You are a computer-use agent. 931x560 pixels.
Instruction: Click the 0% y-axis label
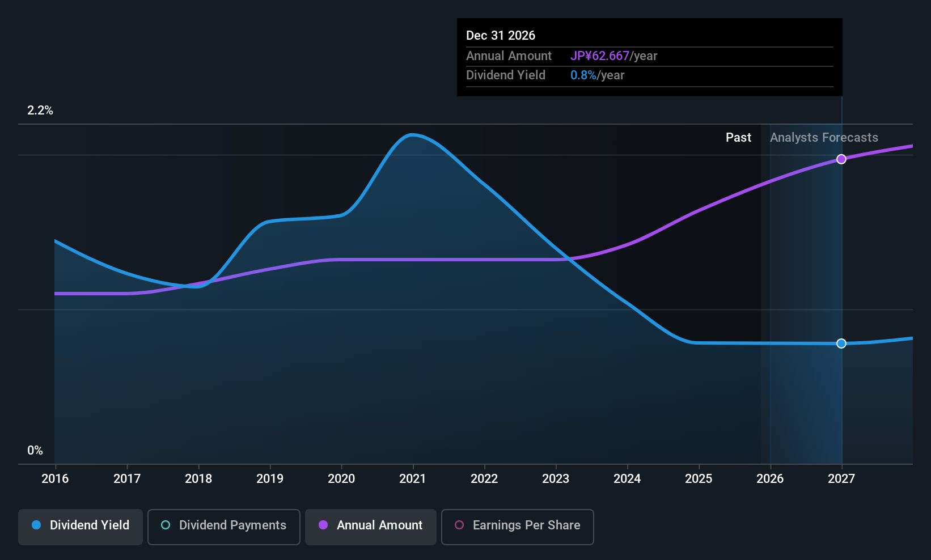(35, 451)
